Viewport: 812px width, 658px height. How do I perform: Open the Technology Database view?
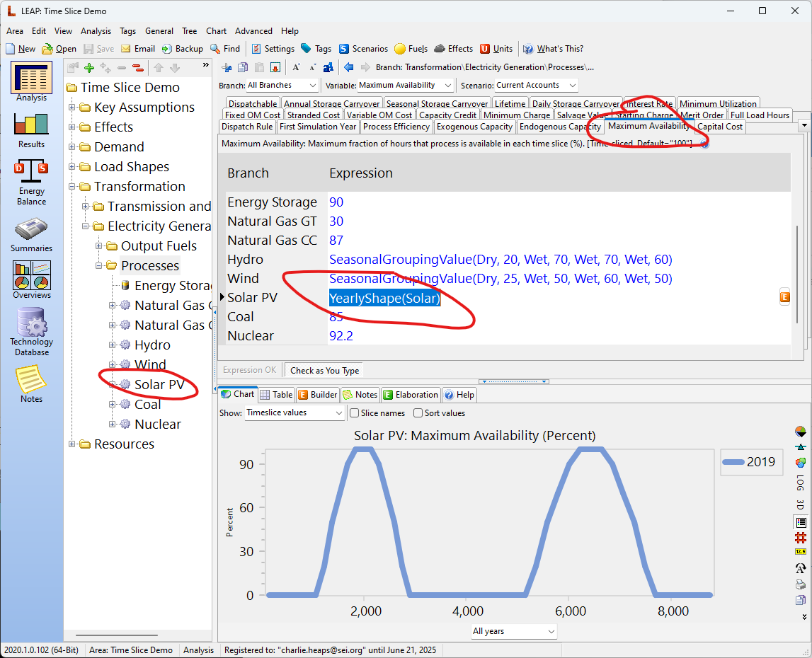pyautogui.click(x=31, y=332)
